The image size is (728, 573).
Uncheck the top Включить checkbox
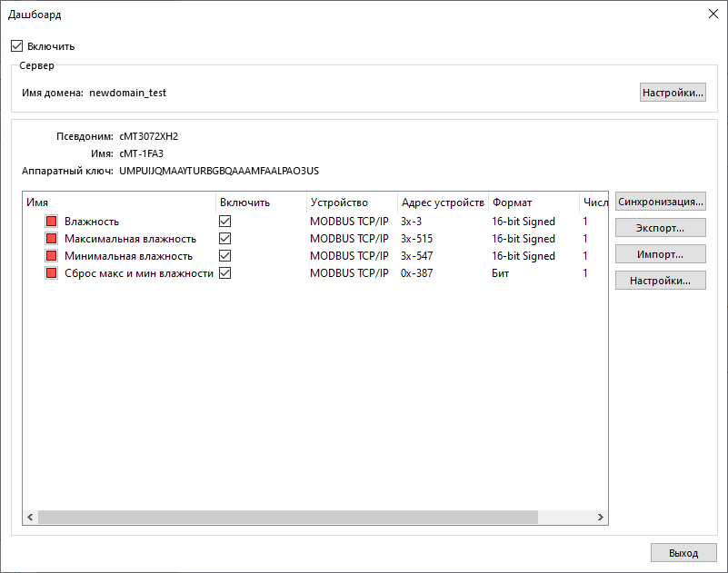(x=16, y=46)
